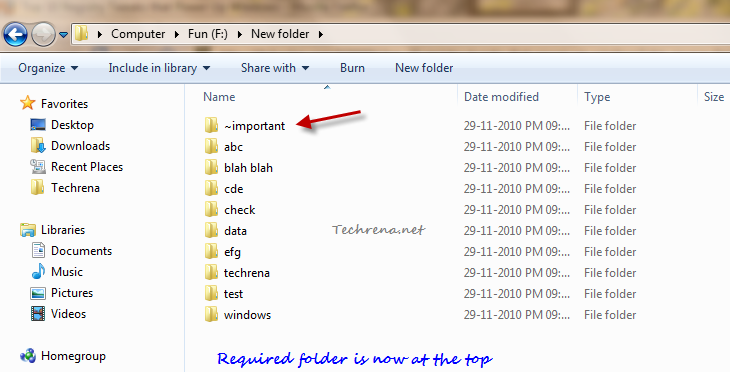Open Desktop from Favorites list
Viewport: 730px width, 372px height.
(x=72, y=125)
